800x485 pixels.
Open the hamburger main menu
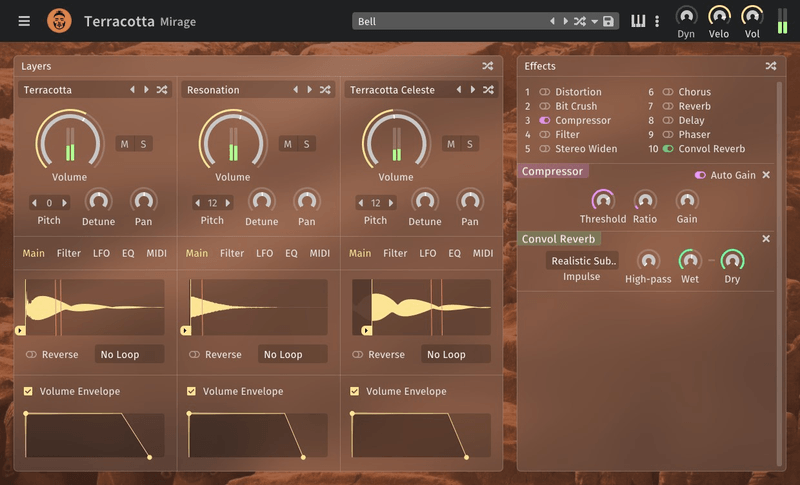click(x=24, y=21)
